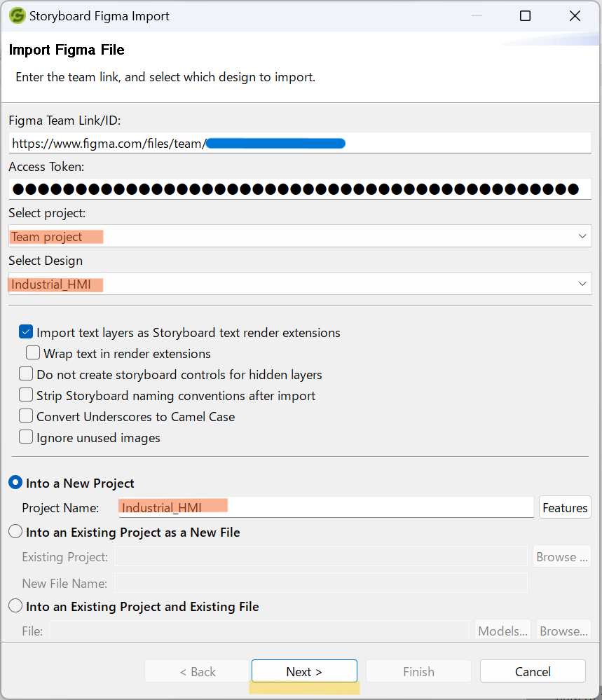Image resolution: width=602 pixels, height=700 pixels.
Task: Click the Storyboard app icon in title bar
Action: coord(17,16)
